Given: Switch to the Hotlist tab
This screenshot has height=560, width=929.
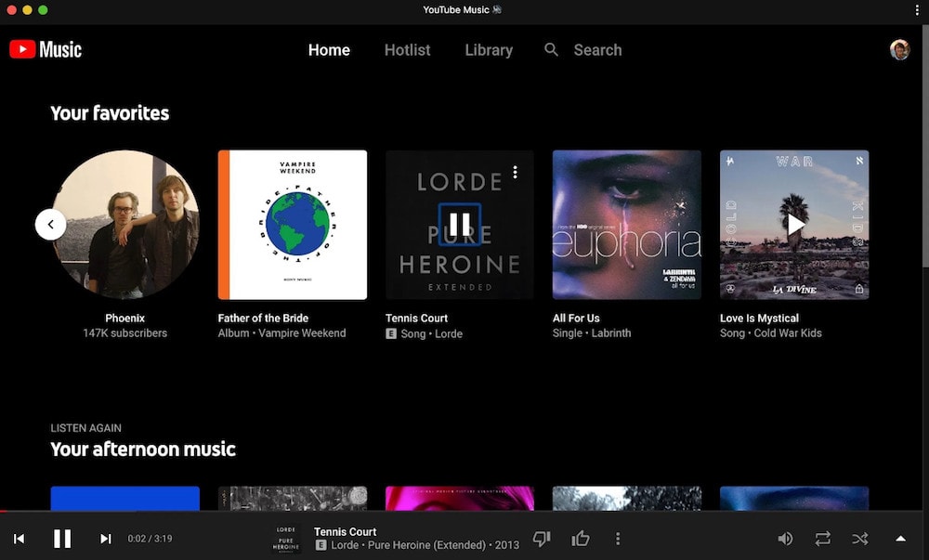Looking at the screenshot, I should (x=407, y=50).
